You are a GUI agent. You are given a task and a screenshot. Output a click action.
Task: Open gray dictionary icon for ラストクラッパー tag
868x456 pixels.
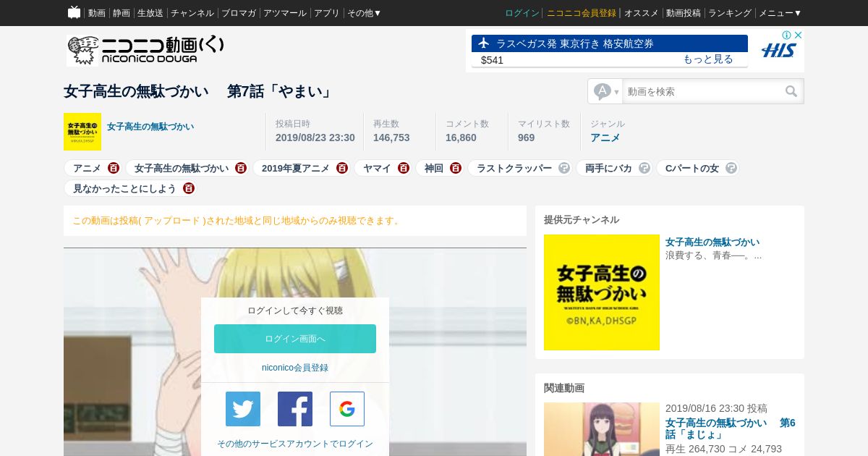click(x=564, y=168)
